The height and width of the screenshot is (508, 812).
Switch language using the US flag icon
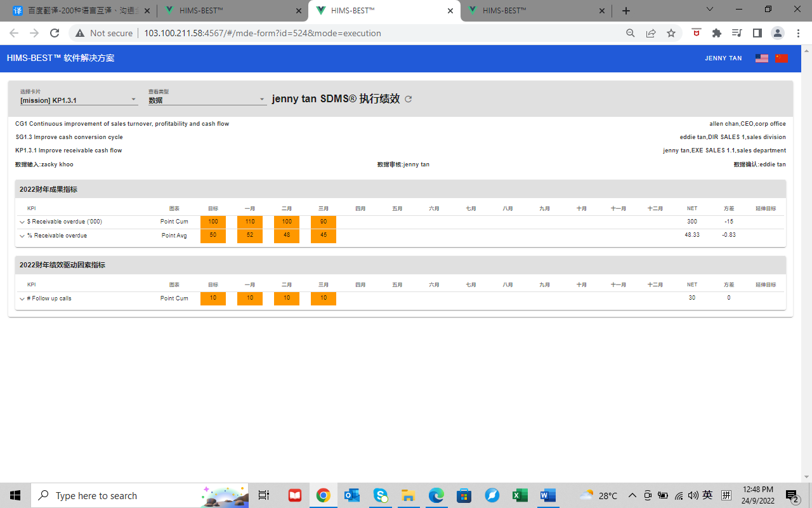tap(762, 58)
